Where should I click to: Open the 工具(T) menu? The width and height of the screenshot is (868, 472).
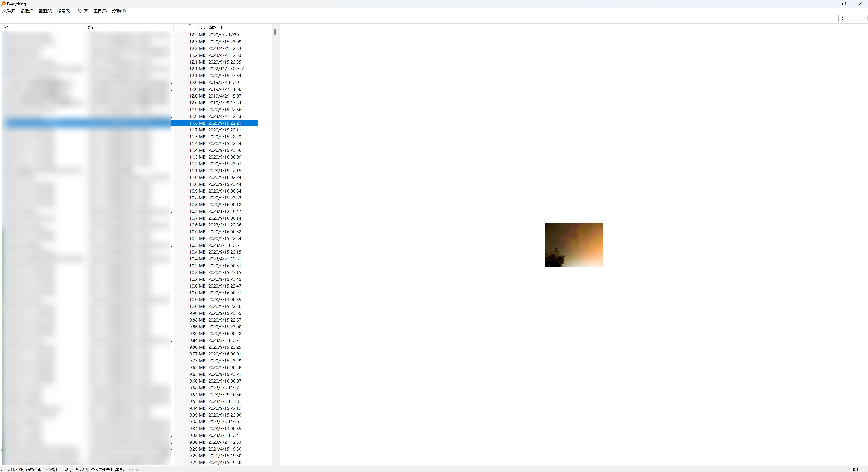coord(100,11)
